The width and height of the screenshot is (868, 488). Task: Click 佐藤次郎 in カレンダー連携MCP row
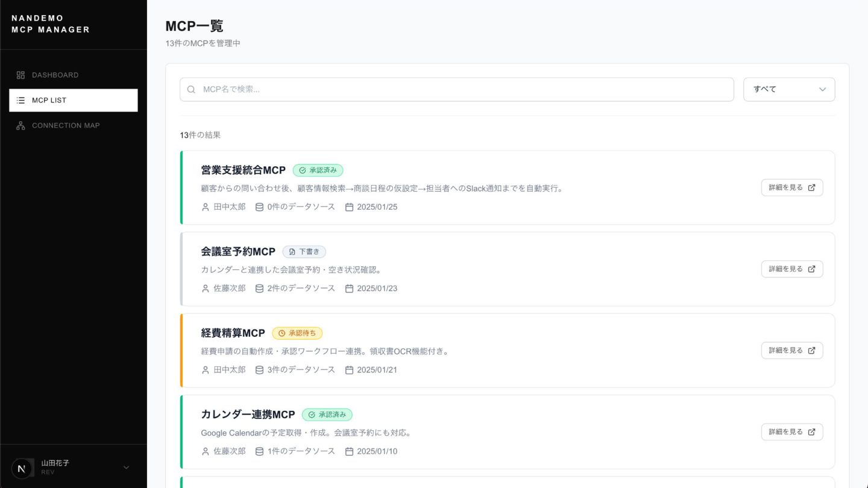pos(230,451)
